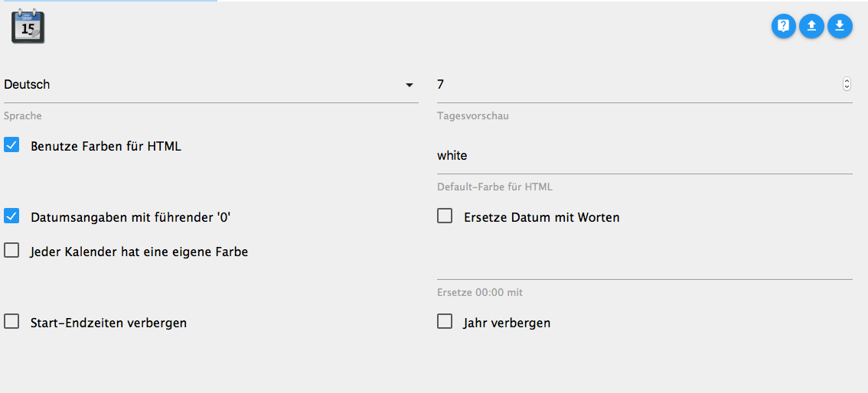868x393 pixels.
Task: Open help via the question mark button
Action: (783, 27)
